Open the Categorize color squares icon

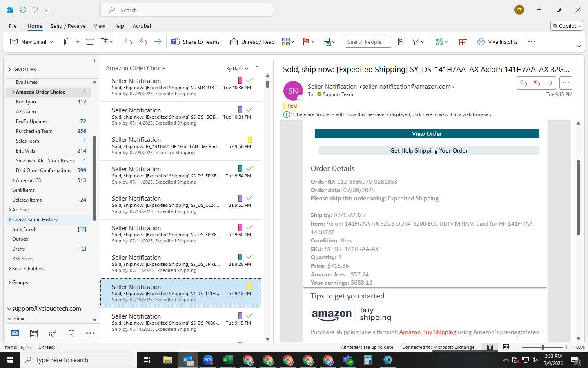(286, 42)
